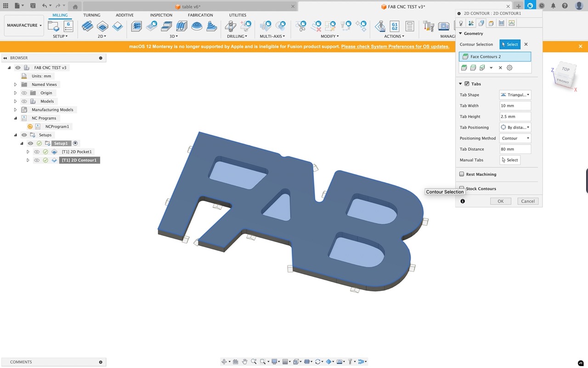Viewport: 588px width, 368px height.
Task: Select the Pan hand tool
Action: tap(244, 362)
